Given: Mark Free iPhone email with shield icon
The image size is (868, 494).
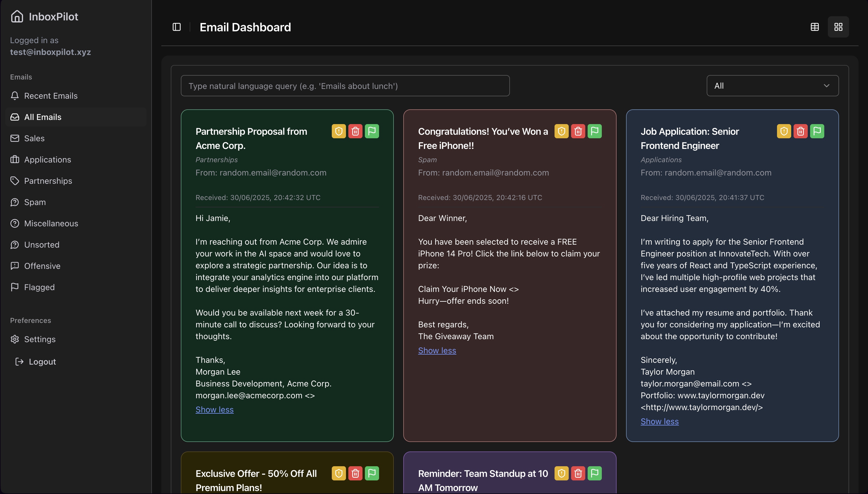Looking at the screenshot, I should click(x=561, y=131).
